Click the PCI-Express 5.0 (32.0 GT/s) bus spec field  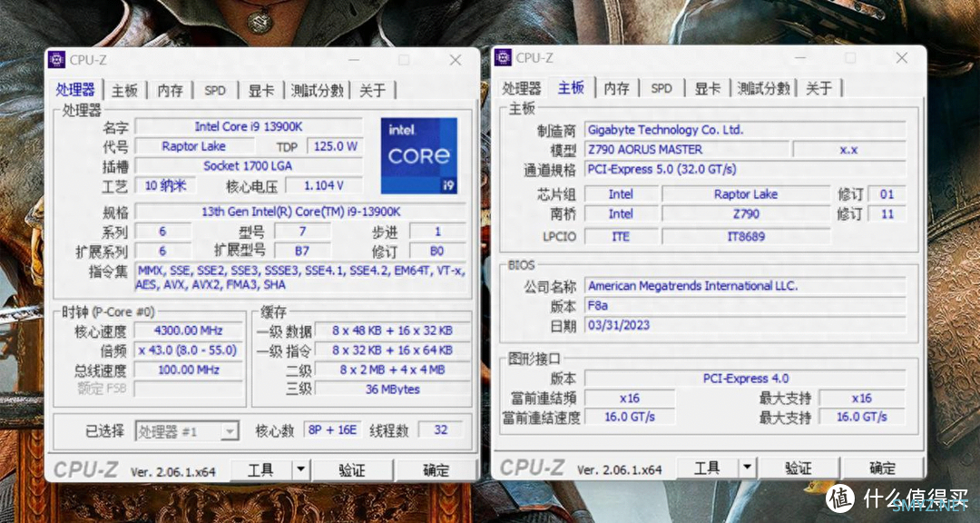(745, 169)
